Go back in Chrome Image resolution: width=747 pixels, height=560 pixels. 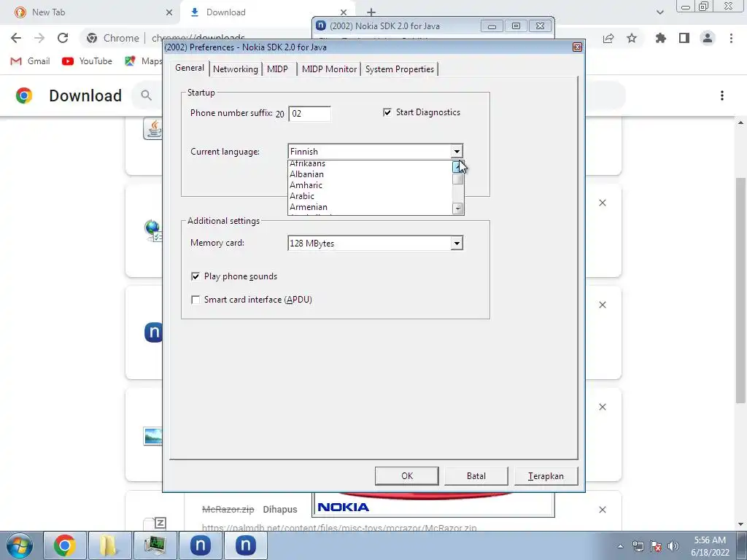coord(16,38)
